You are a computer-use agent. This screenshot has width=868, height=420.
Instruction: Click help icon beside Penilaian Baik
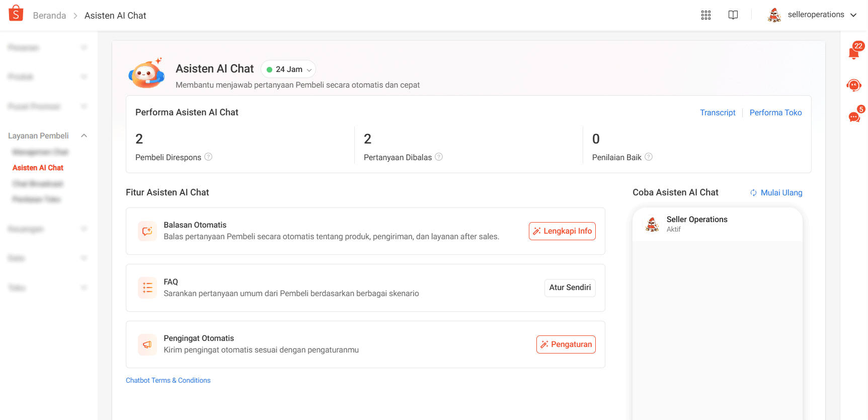649,157
